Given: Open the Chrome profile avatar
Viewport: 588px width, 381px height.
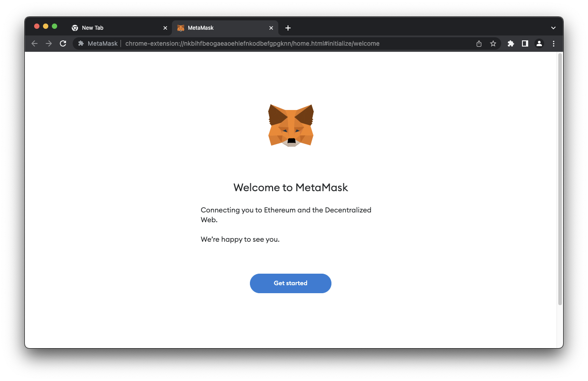Looking at the screenshot, I should [x=539, y=43].
